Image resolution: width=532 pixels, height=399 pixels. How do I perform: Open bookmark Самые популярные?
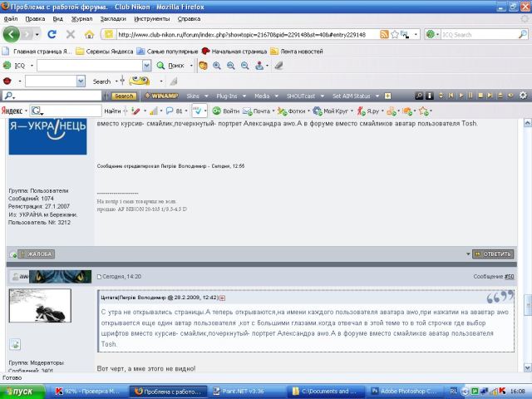[168, 52]
